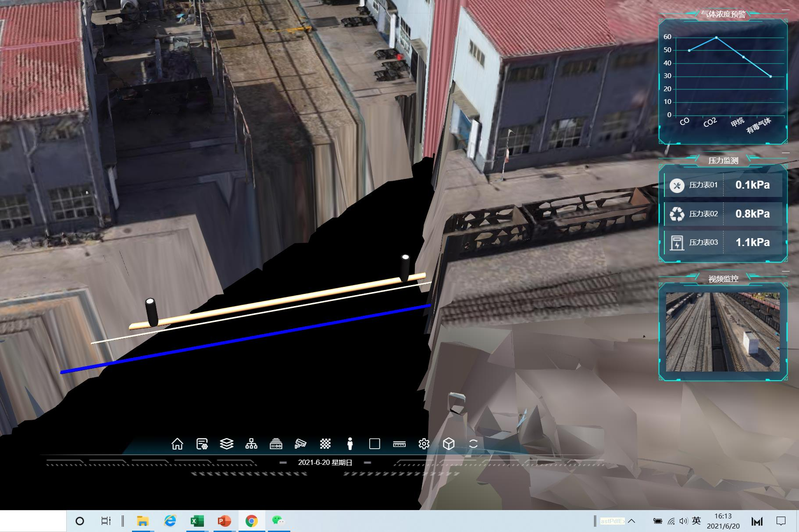
Task: Activate the person walk-mode icon
Action: click(350, 444)
